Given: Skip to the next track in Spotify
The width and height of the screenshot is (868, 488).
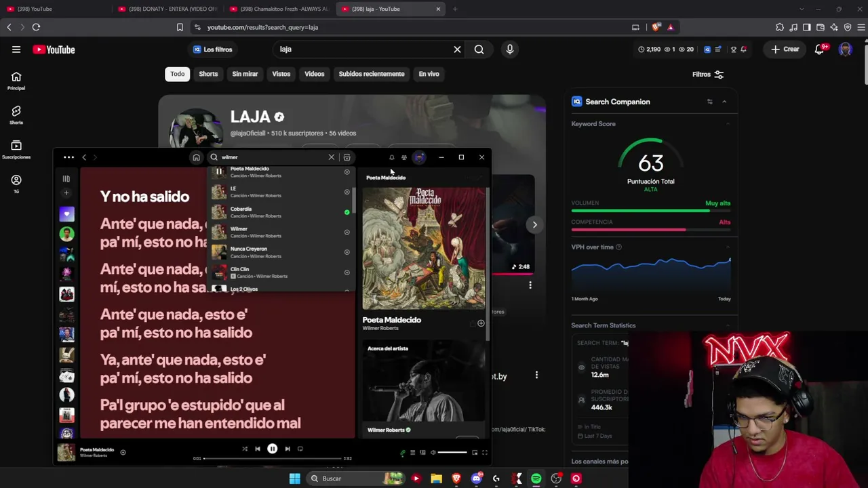Looking at the screenshot, I should [288, 449].
